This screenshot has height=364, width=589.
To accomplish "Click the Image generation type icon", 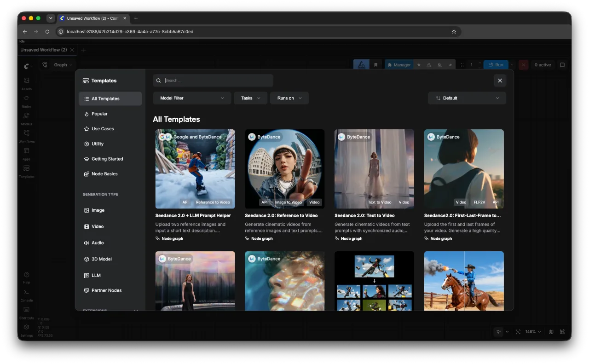I will [87, 210].
